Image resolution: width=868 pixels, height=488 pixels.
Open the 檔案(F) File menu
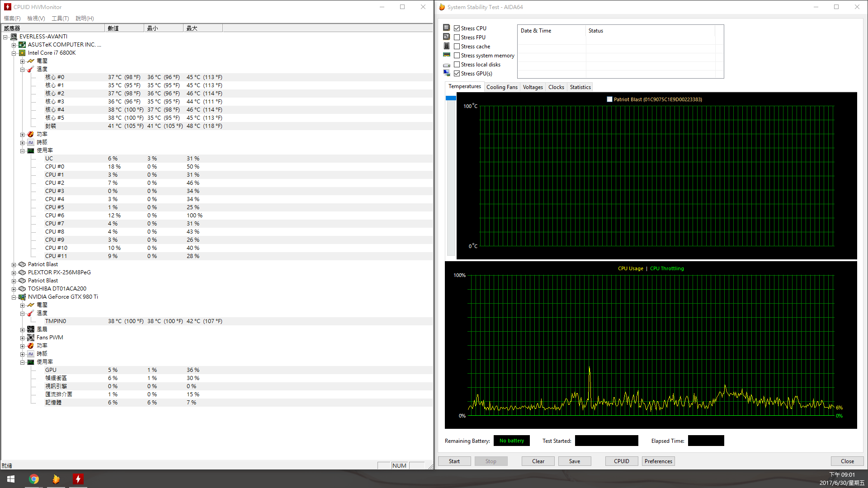pyautogui.click(x=12, y=18)
